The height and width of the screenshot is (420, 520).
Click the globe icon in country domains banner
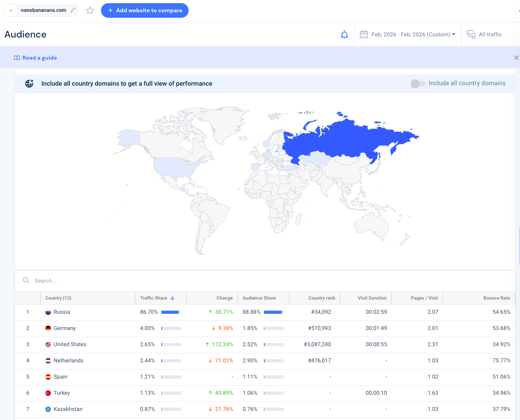30,84
